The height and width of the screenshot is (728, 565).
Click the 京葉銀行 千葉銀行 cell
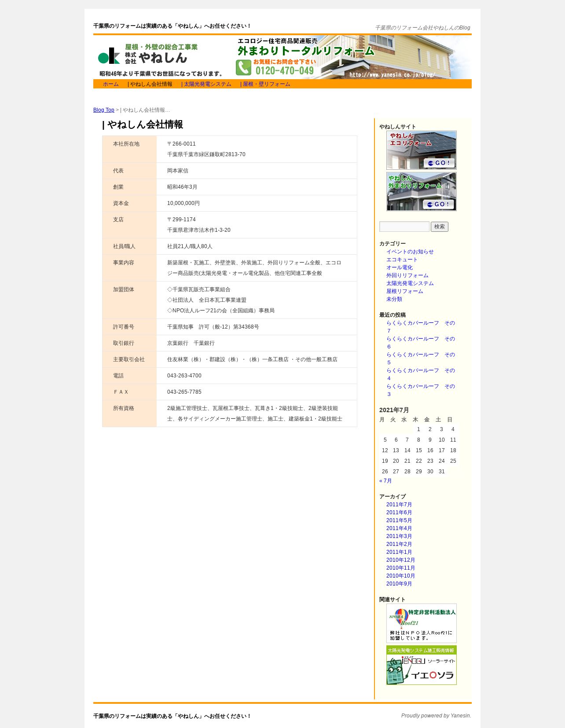[257, 343]
